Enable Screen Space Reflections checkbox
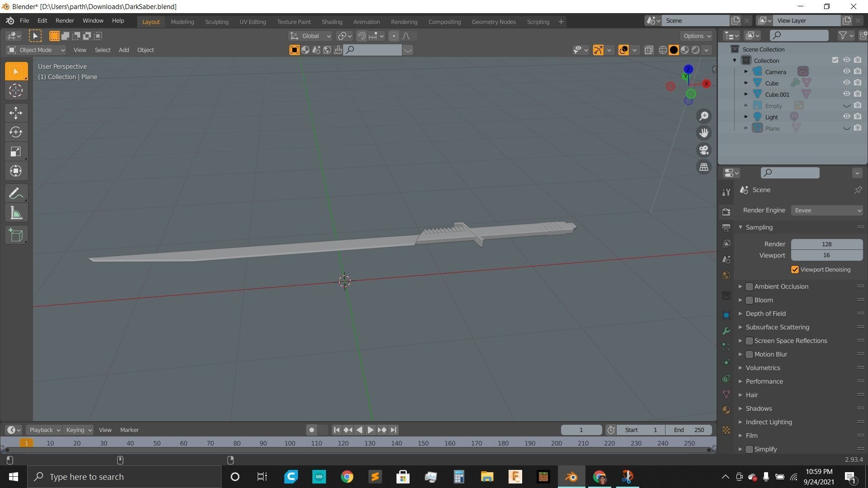This screenshot has height=488, width=868. click(x=749, y=341)
